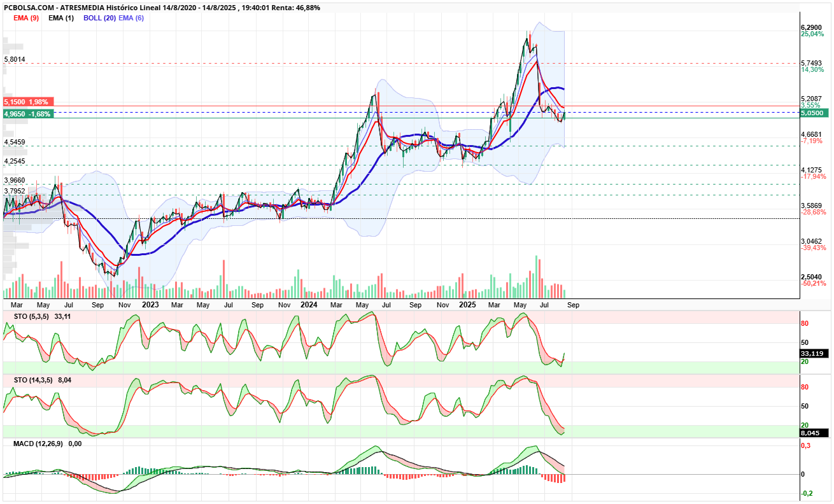Click the 0,3 value on MACD axis

[805, 445]
